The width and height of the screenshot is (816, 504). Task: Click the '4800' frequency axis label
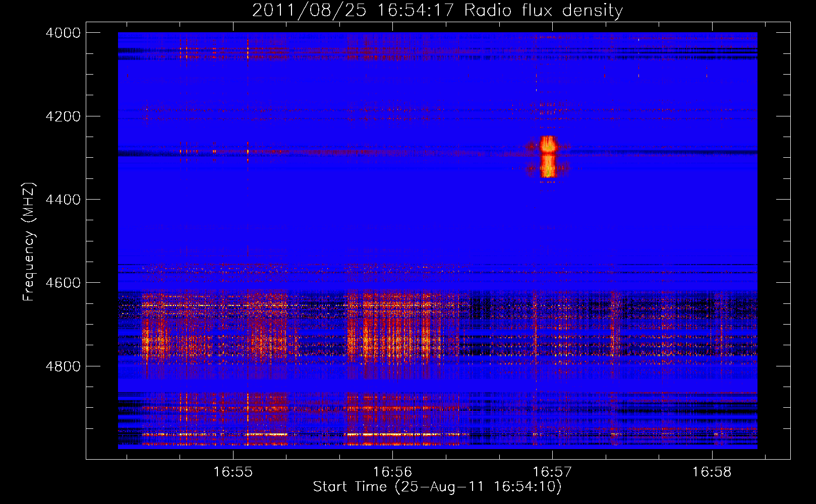click(x=63, y=366)
